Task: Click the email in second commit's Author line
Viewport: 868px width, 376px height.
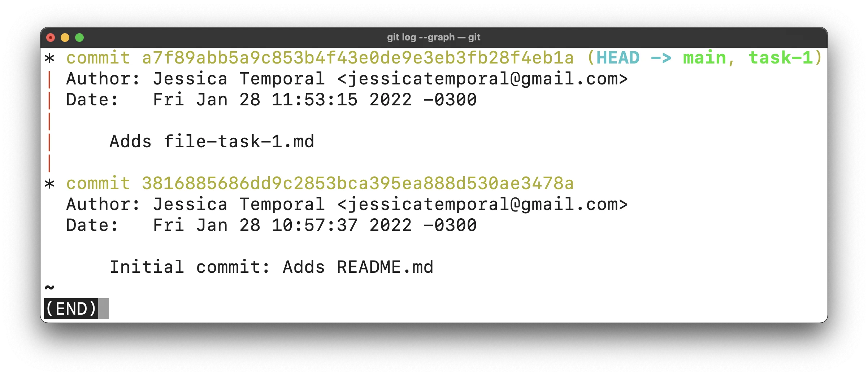Action: 482,204
